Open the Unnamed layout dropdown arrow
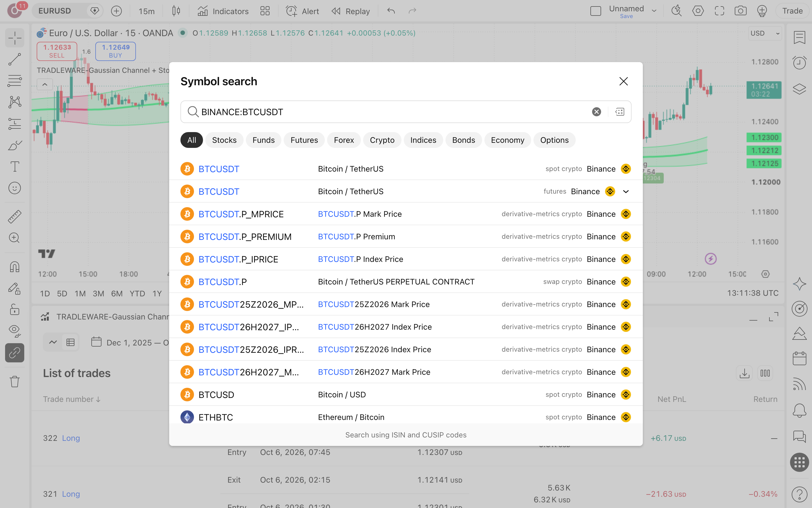 [654, 11]
